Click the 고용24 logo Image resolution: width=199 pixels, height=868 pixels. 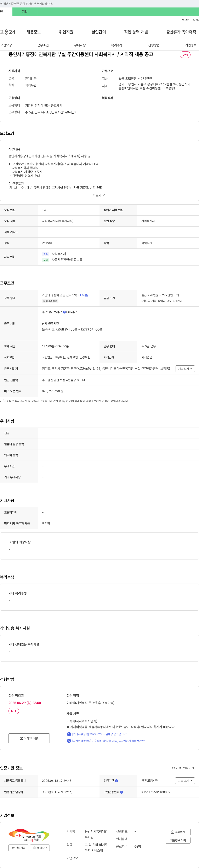8,32
